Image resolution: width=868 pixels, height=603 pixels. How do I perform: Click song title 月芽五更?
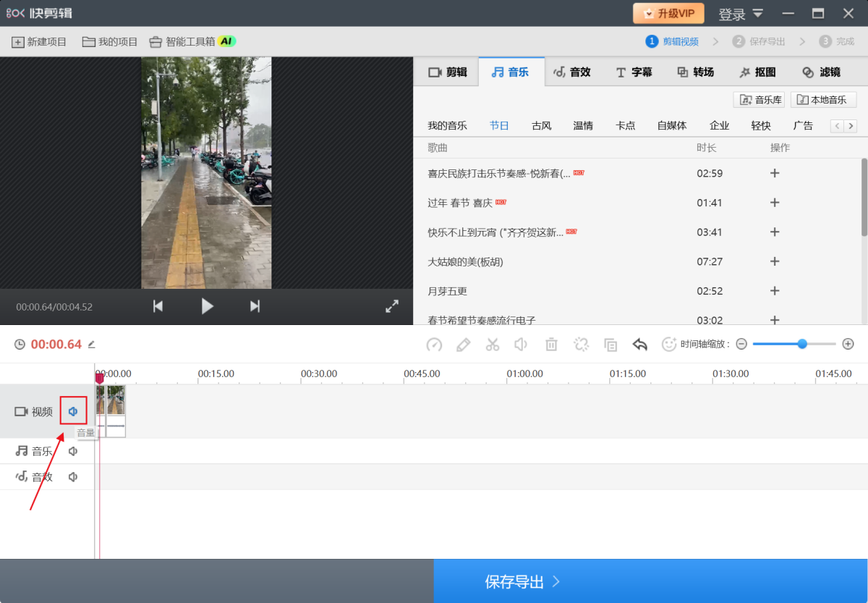coord(448,291)
